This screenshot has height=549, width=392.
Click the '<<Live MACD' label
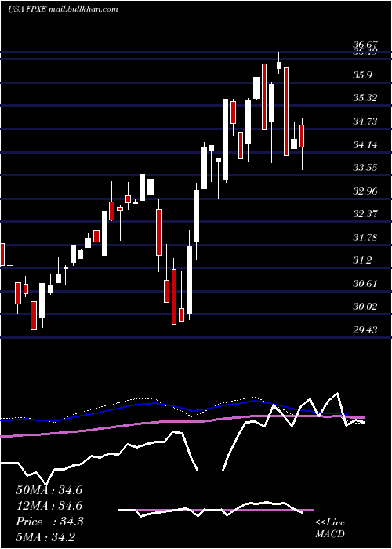pyautogui.click(x=330, y=528)
